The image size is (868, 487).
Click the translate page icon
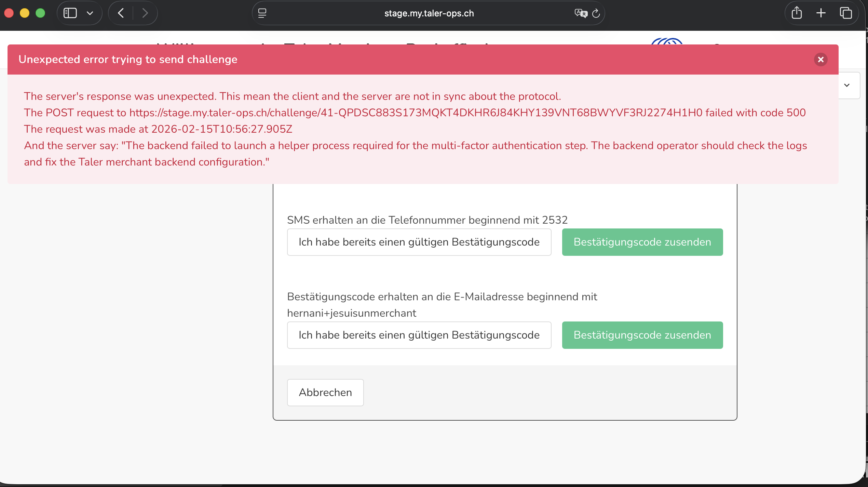580,13
